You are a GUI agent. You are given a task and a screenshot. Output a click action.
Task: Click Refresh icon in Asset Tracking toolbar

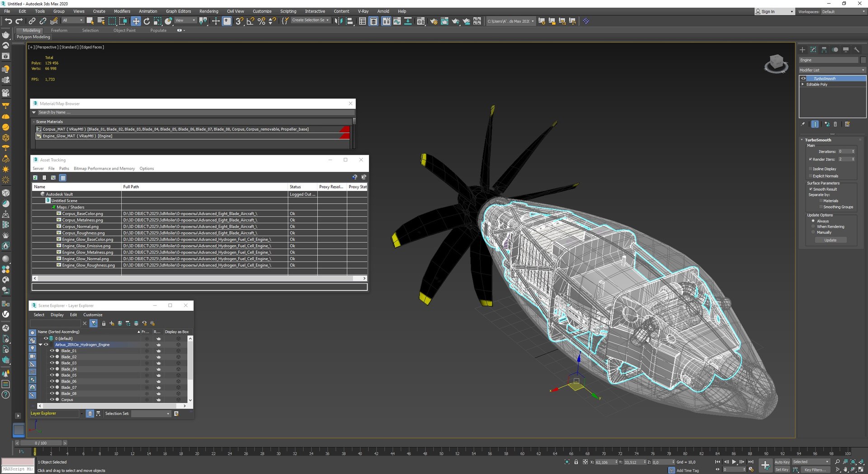tap(35, 178)
